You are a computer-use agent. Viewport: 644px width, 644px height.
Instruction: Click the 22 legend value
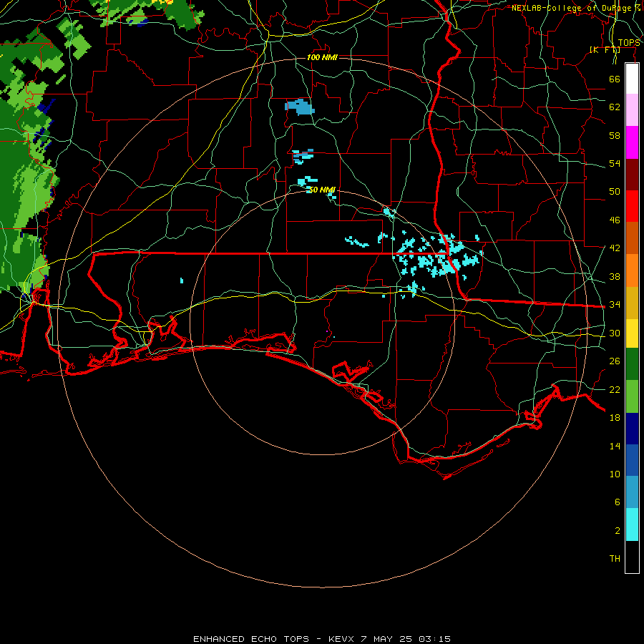(x=615, y=389)
